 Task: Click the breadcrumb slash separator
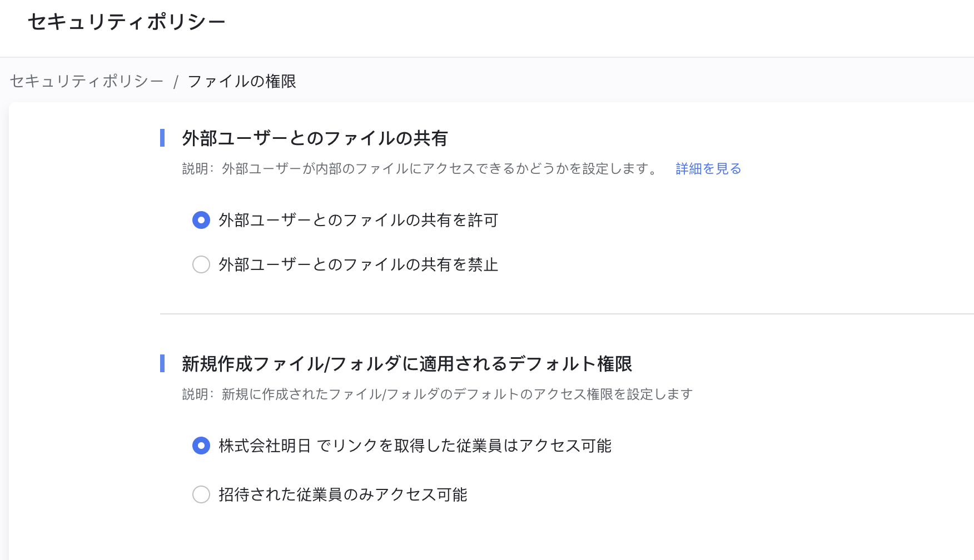tap(176, 82)
